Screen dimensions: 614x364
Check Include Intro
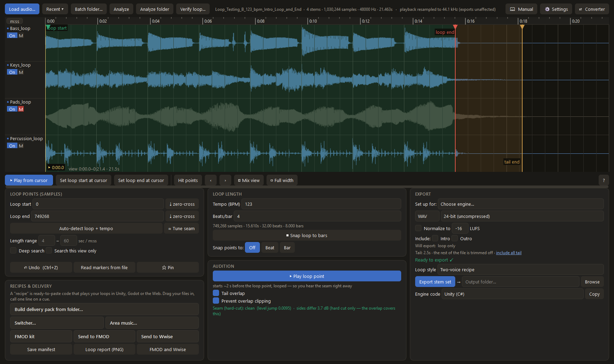(x=435, y=238)
